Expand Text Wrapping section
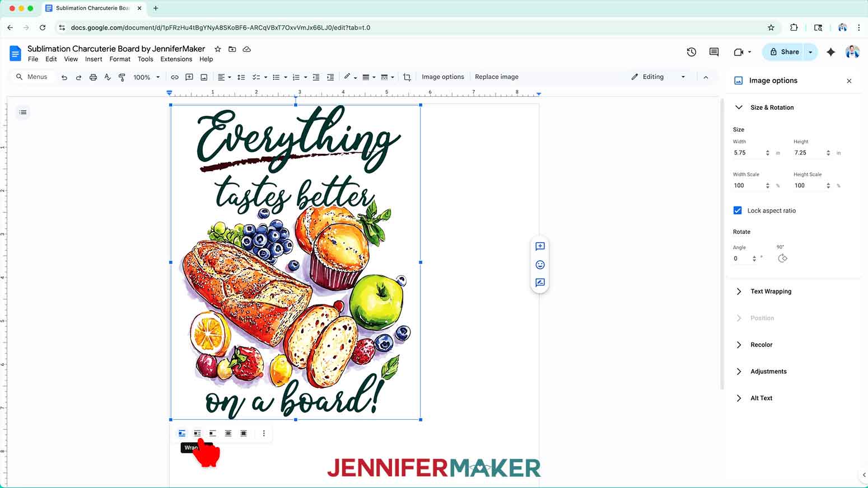Viewport: 868px width, 488px height. click(x=739, y=292)
